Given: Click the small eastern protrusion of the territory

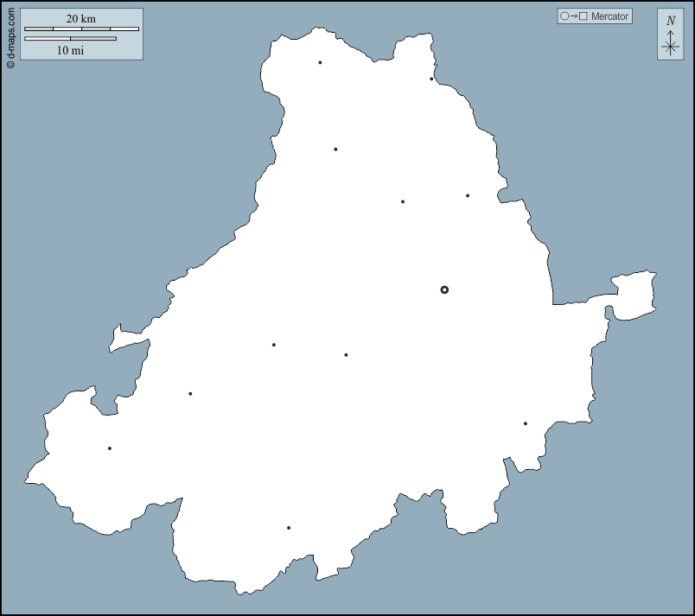Looking at the screenshot, I should coord(633,294).
